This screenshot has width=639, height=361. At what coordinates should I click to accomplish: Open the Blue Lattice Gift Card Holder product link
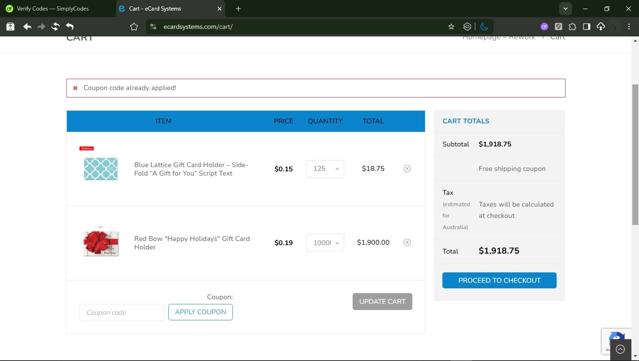191,169
